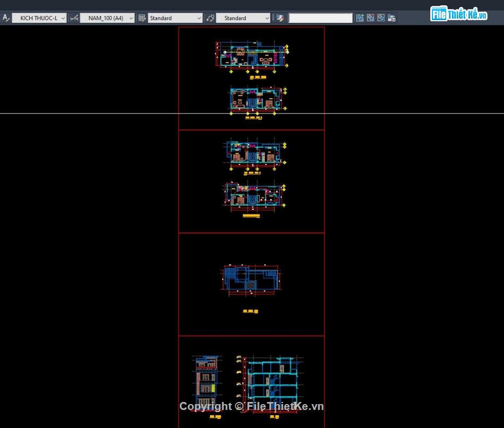Click the third icon right of the empty text box

pyautogui.click(x=381, y=18)
